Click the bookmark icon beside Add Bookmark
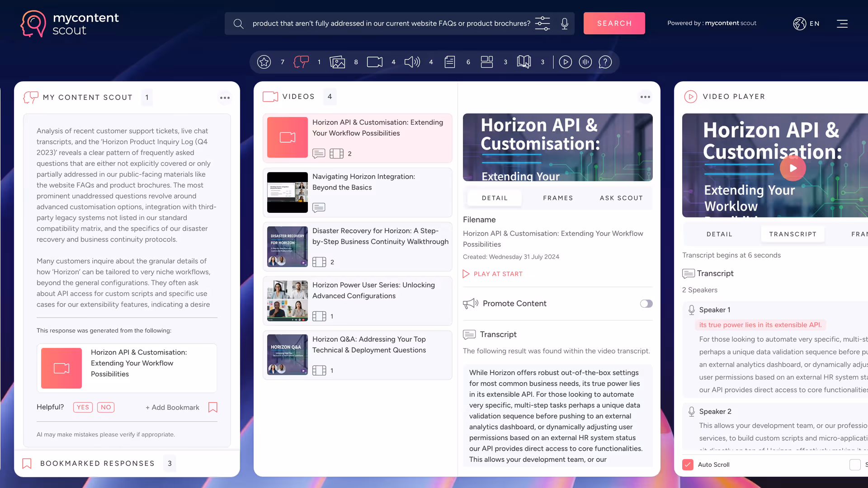This screenshot has height=488, width=868. pyautogui.click(x=212, y=407)
